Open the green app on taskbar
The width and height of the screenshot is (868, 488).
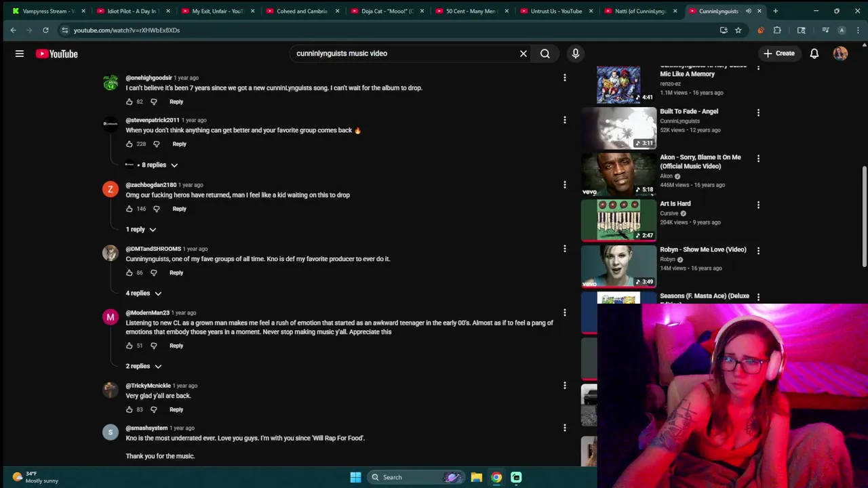[x=516, y=477]
